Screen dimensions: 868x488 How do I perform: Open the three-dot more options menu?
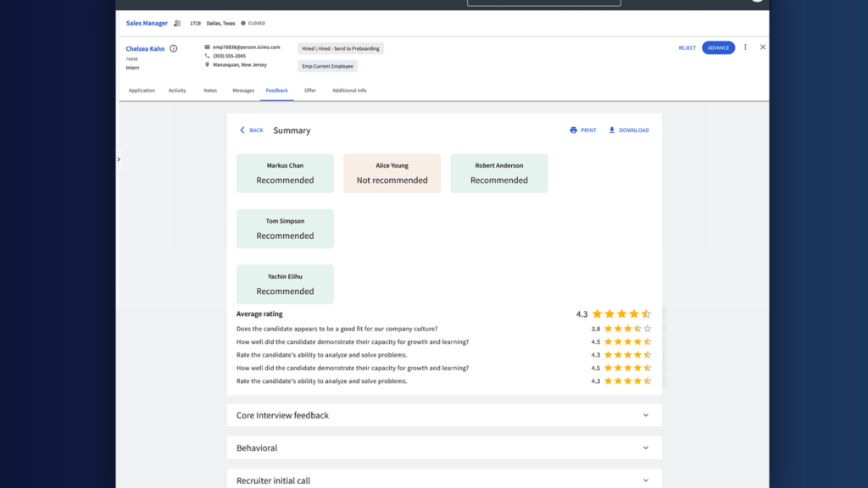coord(745,47)
